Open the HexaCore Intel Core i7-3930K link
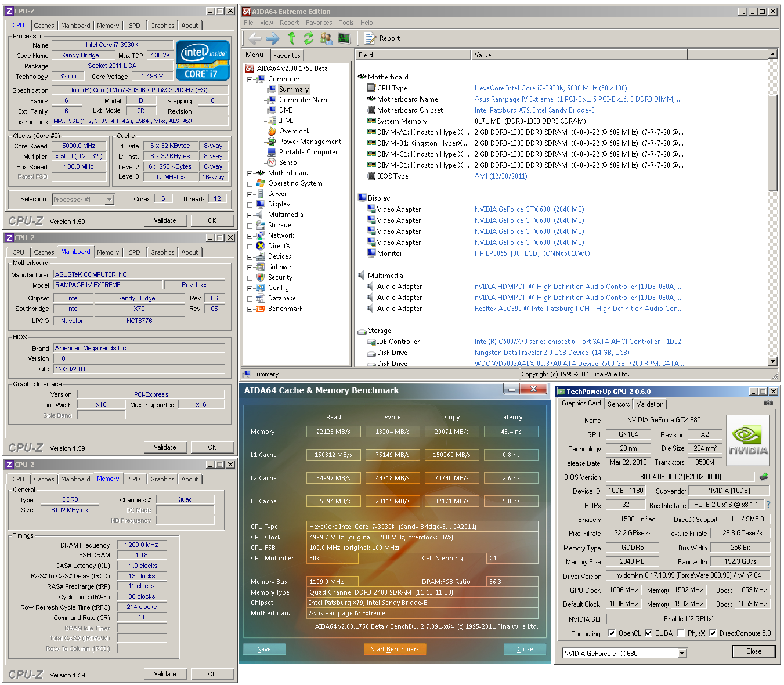Screen dimensions: 784x685 point(551,88)
